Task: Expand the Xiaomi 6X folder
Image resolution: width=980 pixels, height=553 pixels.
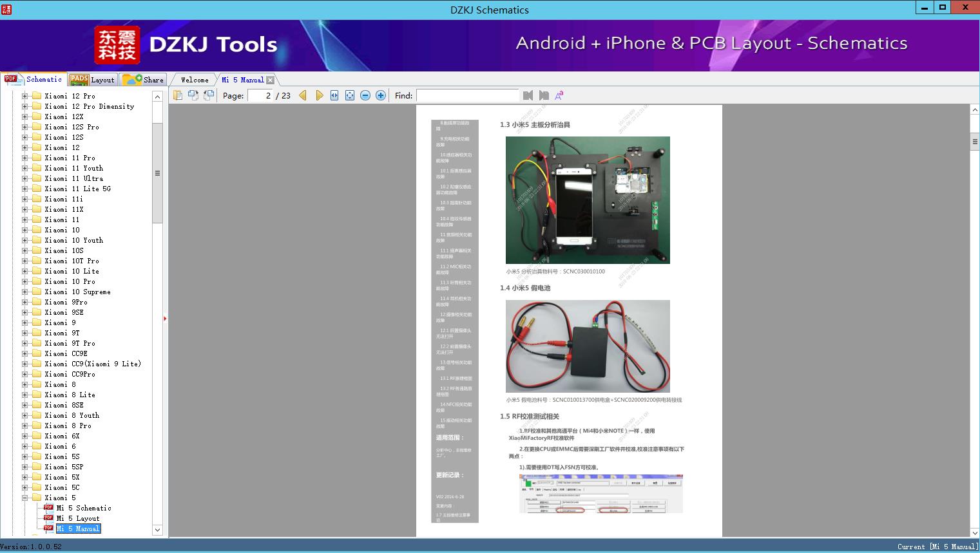Action: (x=25, y=436)
